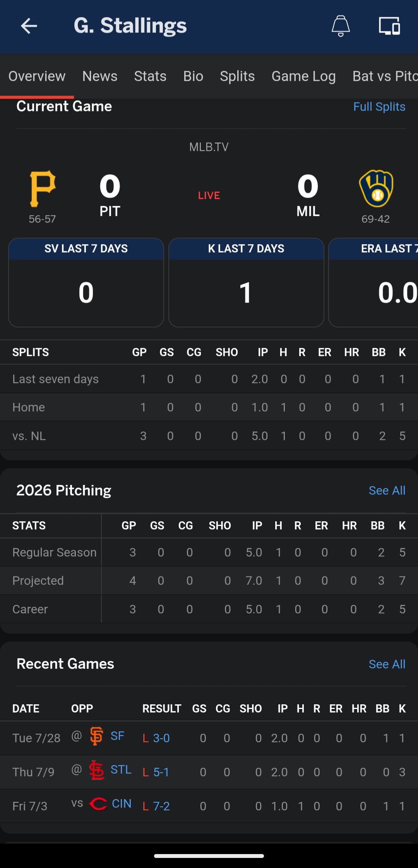Open the Full Splits link

tap(379, 107)
